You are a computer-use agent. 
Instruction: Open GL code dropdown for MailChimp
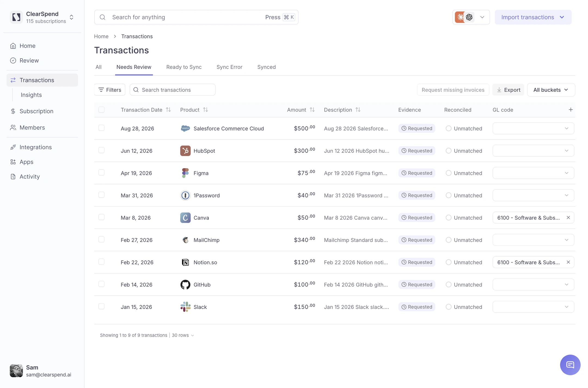pos(533,240)
